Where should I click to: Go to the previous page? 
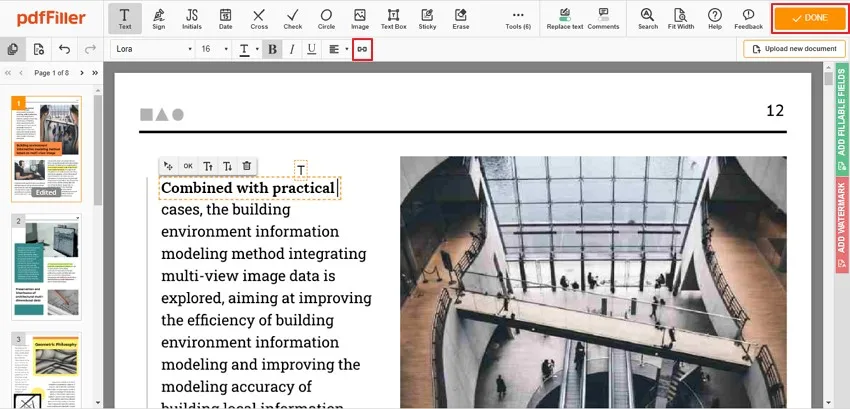21,73
